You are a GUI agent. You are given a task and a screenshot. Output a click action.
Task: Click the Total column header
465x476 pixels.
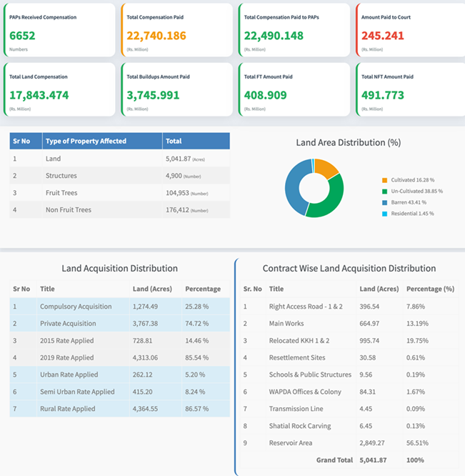tap(196, 141)
